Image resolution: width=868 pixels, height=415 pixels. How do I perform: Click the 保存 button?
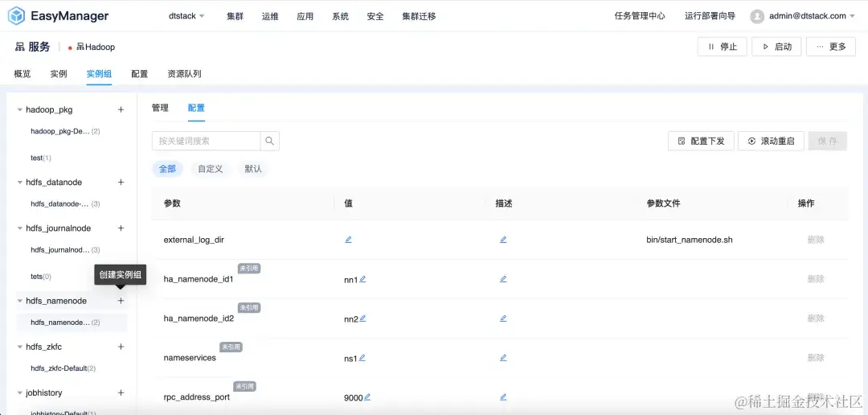[x=828, y=142]
